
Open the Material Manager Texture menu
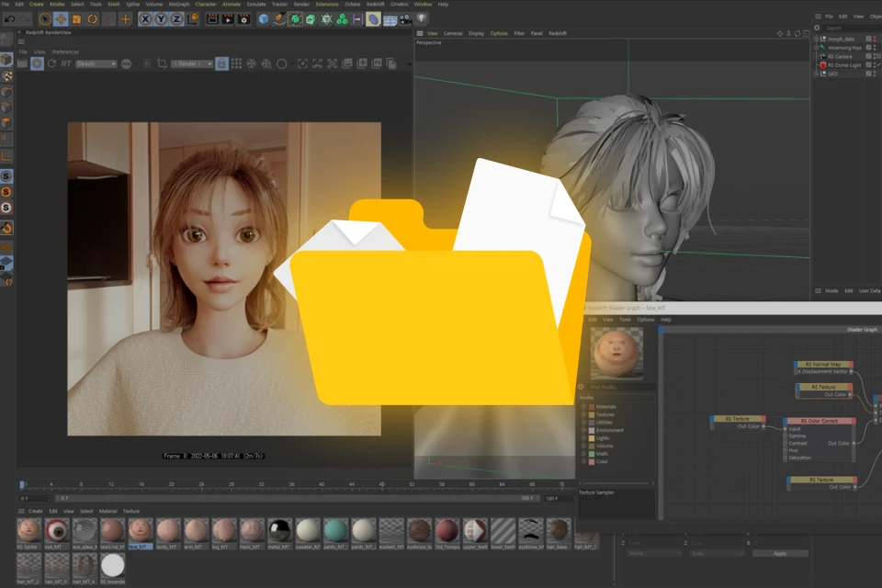pyautogui.click(x=131, y=512)
